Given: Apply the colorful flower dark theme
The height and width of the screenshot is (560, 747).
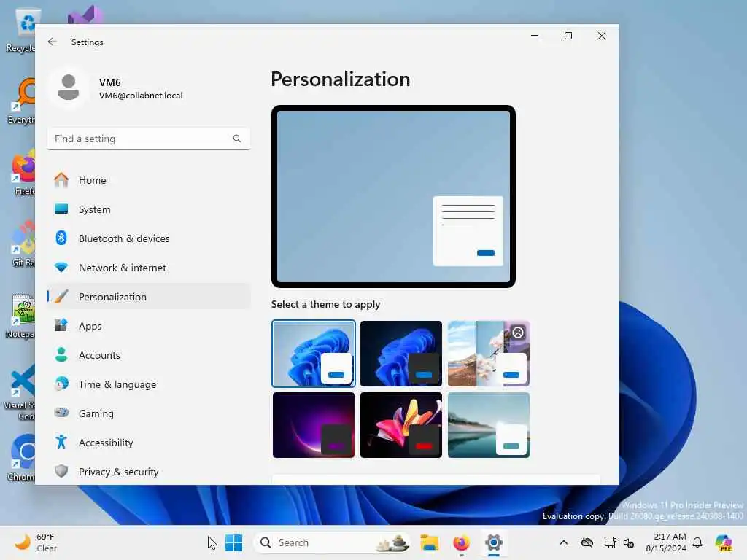Looking at the screenshot, I should pos(401,425).
